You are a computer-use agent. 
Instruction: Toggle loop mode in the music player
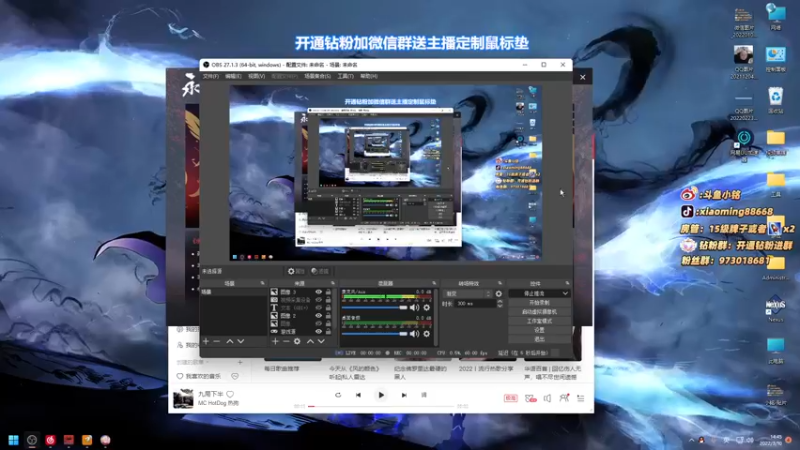(x=338, y=395)
